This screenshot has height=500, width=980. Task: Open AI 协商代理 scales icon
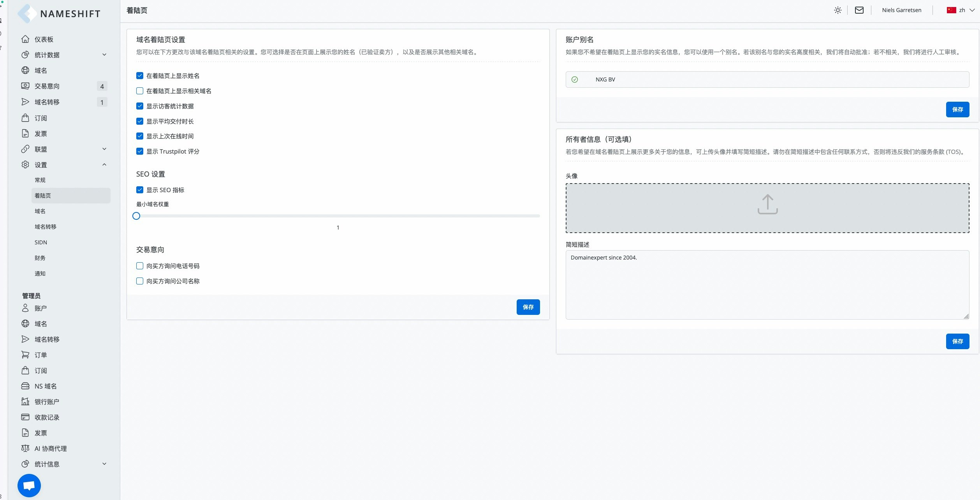pyautogui.click(x=25, y=449)
